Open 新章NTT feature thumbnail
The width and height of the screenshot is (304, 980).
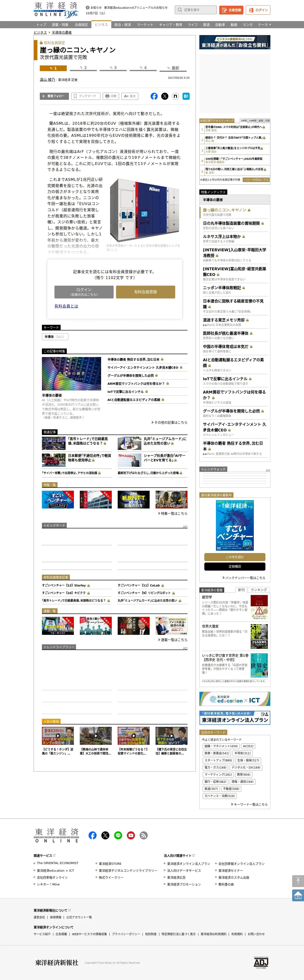pyautogui.click(x=133, y=499)
